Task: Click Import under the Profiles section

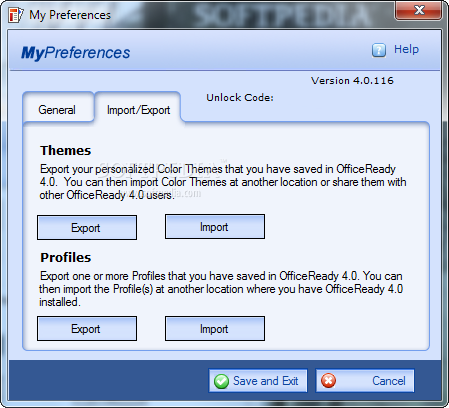Action: [215, 329]
